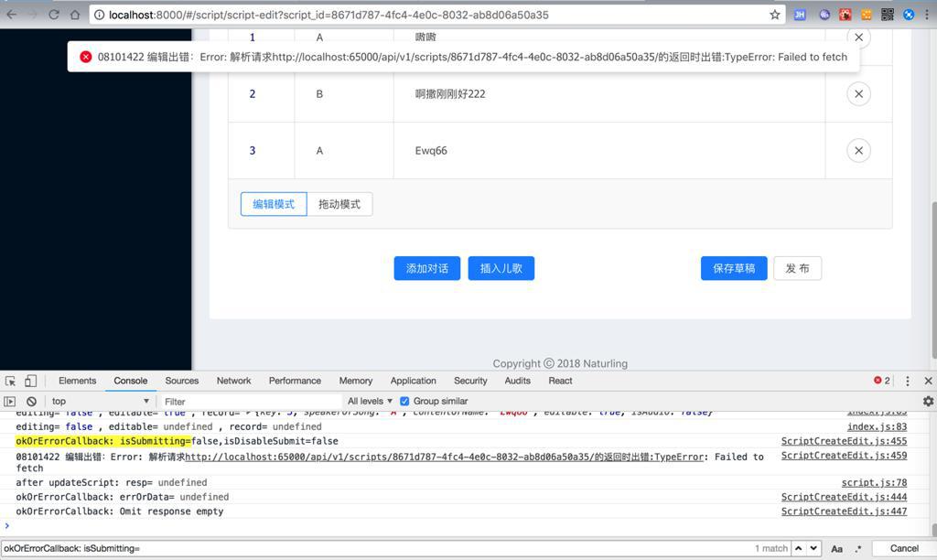Switch to the Network tab
Image resolution: width=937 pixels, height=560 pixels.
(233, 381)
